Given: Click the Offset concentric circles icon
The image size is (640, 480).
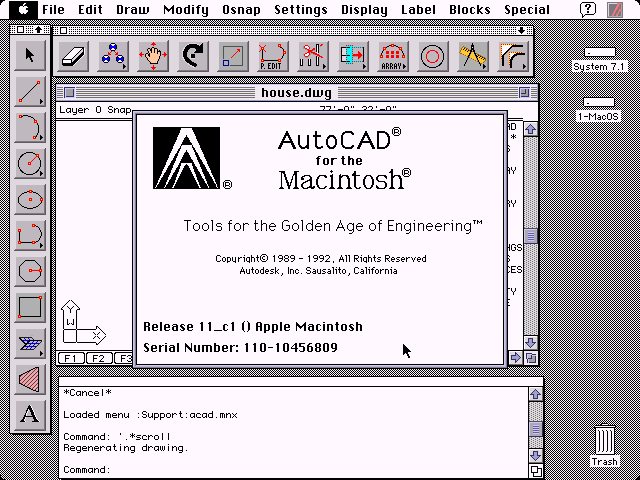Looking at the screenshot, I should point(432,56).
